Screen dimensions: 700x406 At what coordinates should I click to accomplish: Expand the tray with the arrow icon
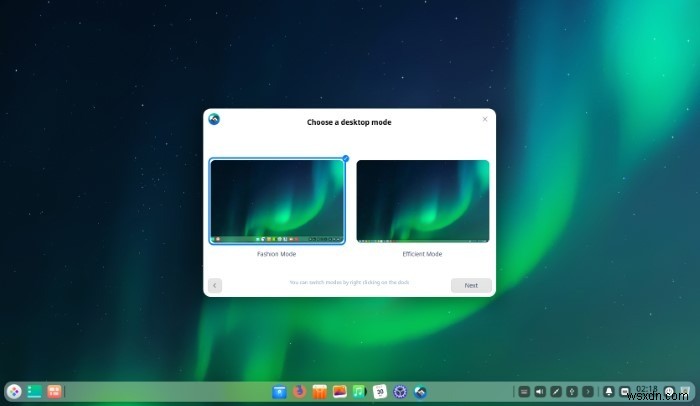click(588, 392)
